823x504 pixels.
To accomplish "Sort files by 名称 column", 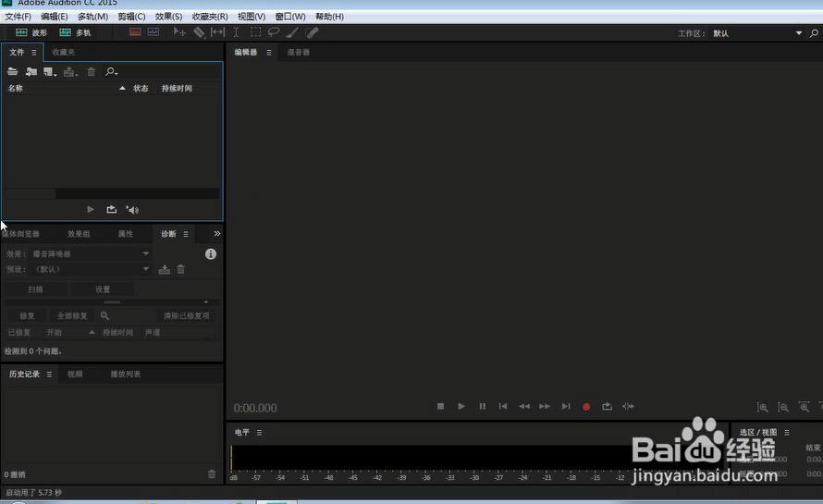I will [x=67, y=88].
